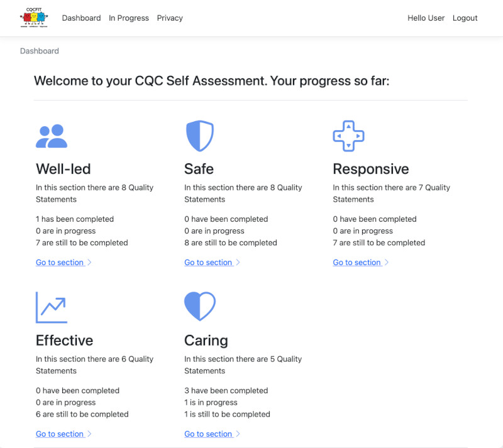Image resolution: width=503 pixels, height=448 pixels.
Task: Go to the Safe section
Action: click(209, 262)
